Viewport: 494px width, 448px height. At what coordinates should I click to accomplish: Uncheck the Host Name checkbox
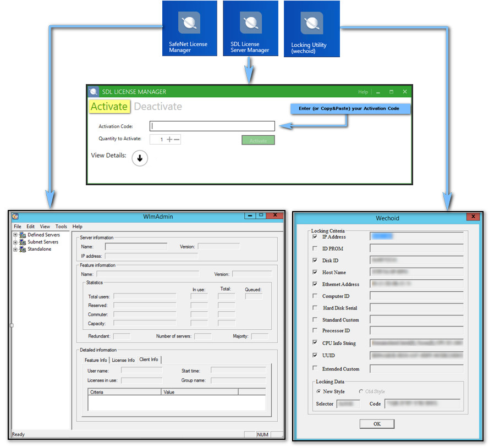[x=315, y=272]
